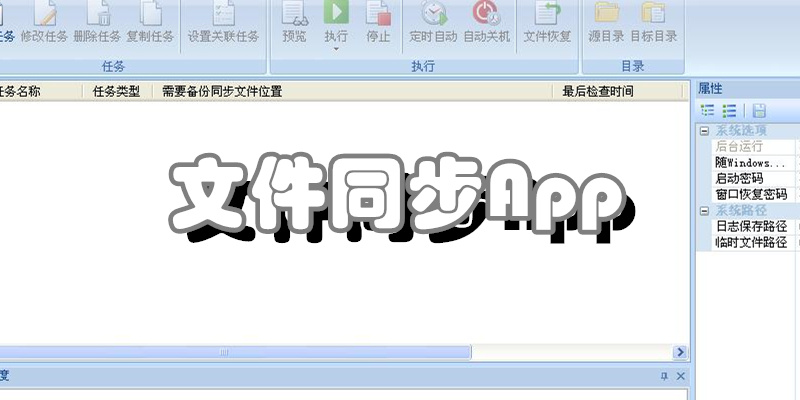Click categorized view icon in 属性 panel

click(707, 110)
